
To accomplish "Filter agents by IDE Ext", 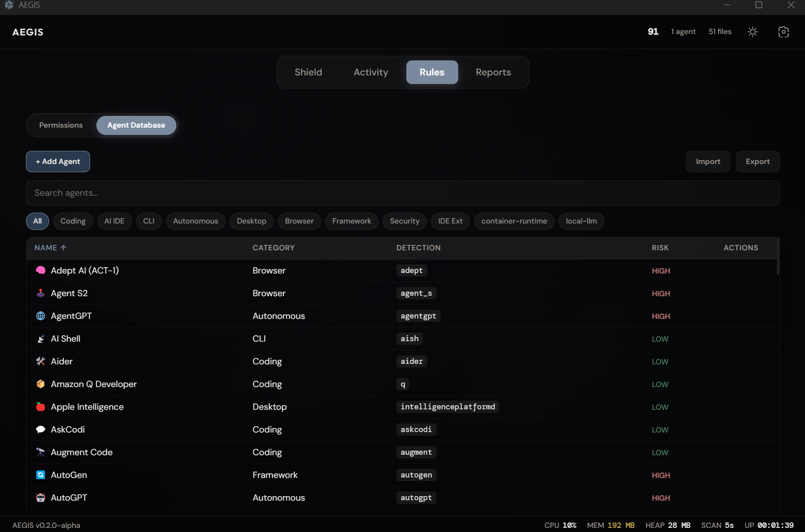I will [450, 221].
